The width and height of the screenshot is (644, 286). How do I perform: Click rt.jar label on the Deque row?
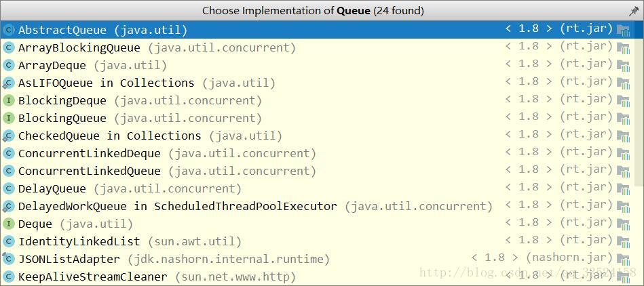point(586,222)
